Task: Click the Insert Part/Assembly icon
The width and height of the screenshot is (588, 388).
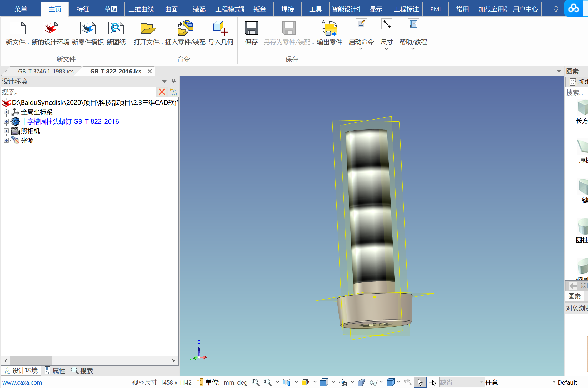Action: (185, 28)
